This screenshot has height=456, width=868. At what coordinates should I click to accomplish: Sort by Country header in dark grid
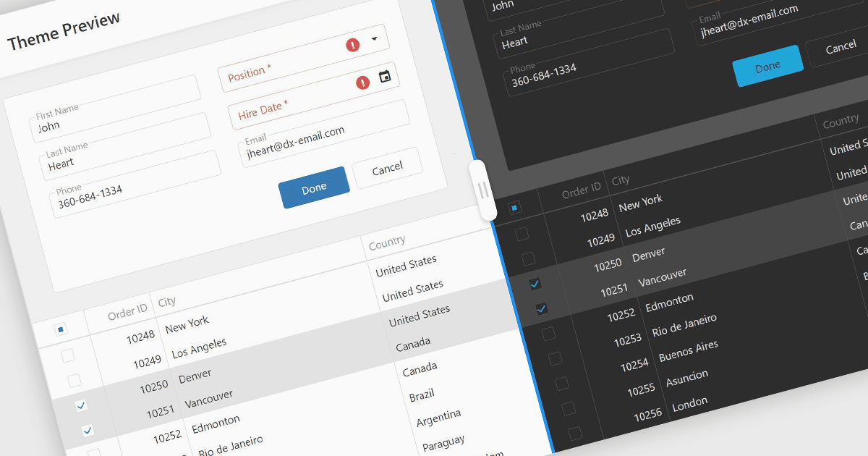pos(841,122)
